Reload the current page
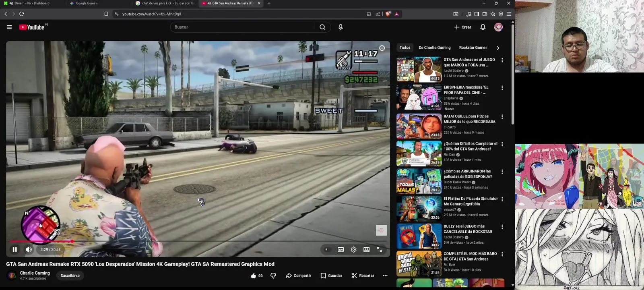Screen dimensions: 644x290 pos(21,14)
